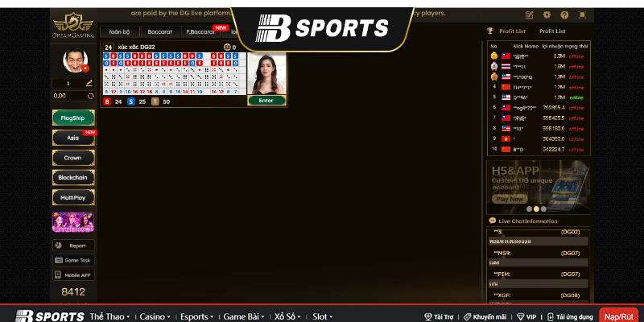Expand the Thể Thao dropdown
644x322 pixels.
(x=109, y=316)
